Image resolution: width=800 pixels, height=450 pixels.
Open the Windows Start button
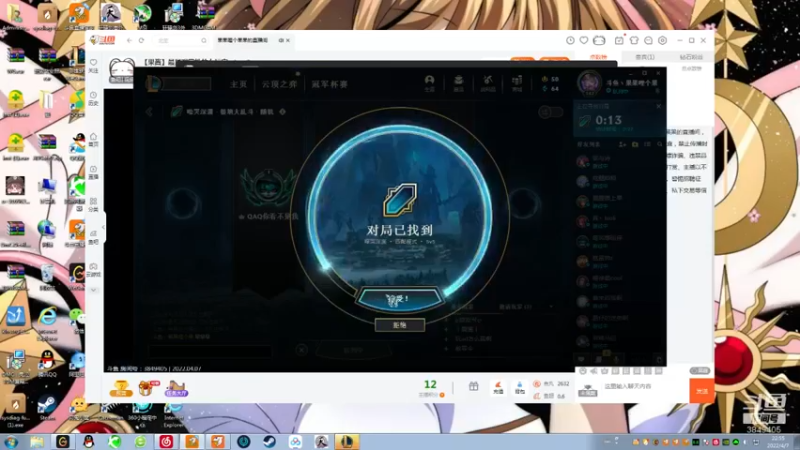pos(11,441)
